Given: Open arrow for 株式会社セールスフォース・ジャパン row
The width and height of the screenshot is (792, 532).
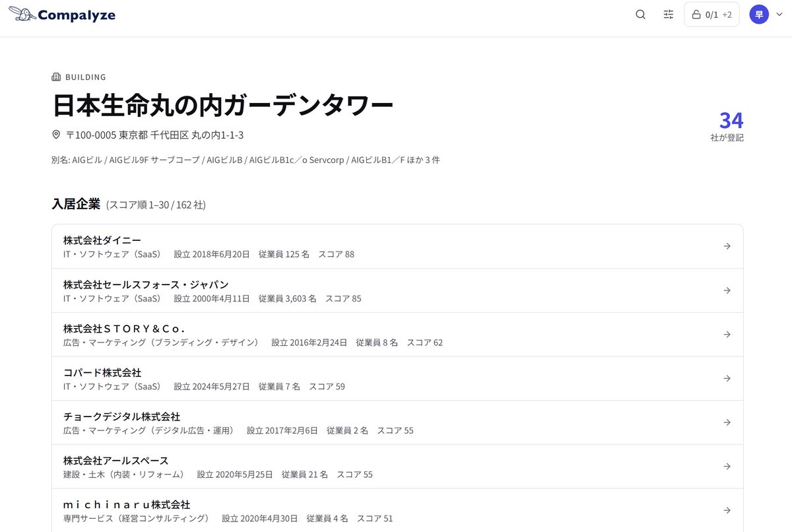Looking at the screenshot, I should coord(727,290).
